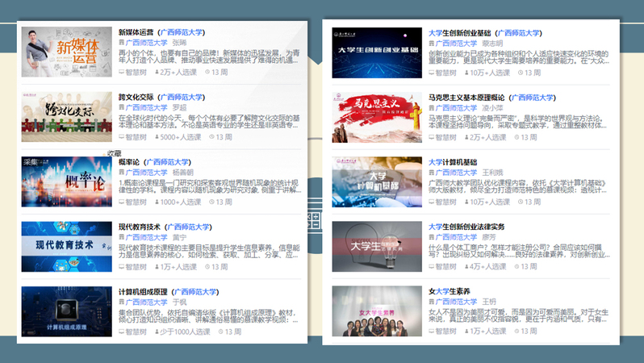Open the 概率论 course thumbnail
The width and height of the screenshot is (644, 363).
point(66,181)
